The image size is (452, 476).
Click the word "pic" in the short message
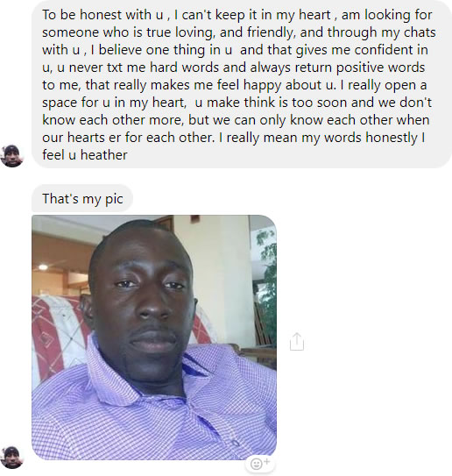pyautogui.click(x=114, y=199)
